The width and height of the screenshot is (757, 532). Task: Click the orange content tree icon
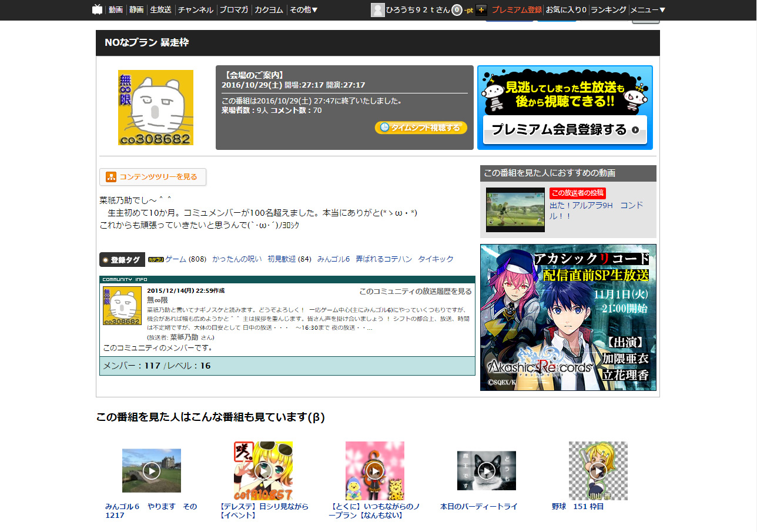pos(111,177)
